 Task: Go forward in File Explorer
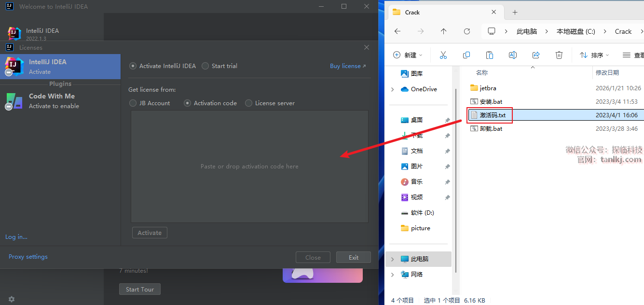tap(421, 31)
